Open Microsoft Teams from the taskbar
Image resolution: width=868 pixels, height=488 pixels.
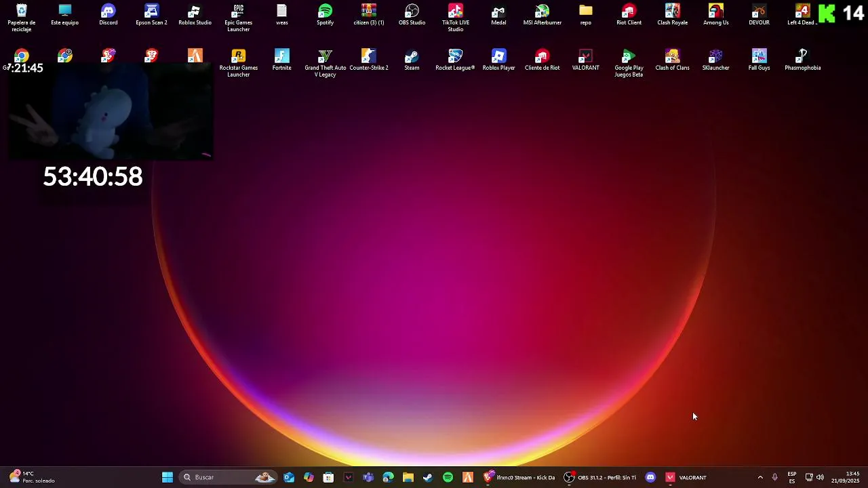point(368,477)
